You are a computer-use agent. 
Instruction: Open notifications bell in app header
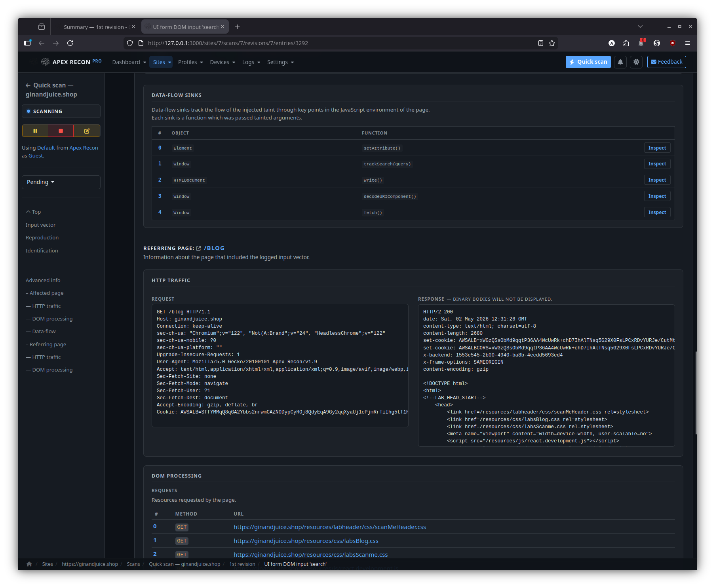pos(620,62)
